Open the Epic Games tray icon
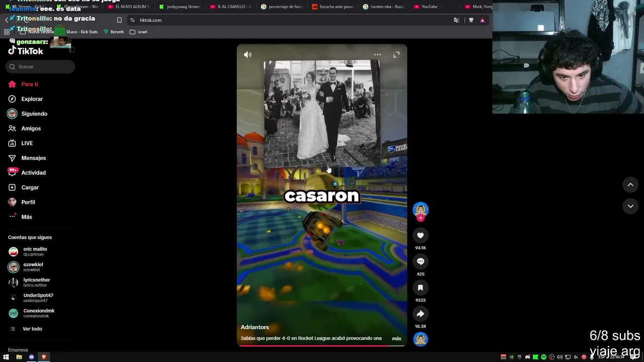The width and height of the screenshot is (644, 362). point(519,357)
